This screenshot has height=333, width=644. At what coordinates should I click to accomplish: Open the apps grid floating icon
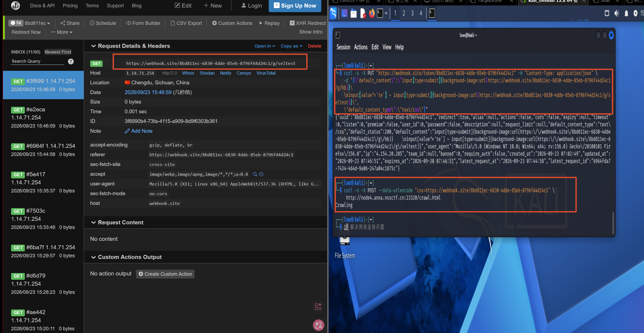click(x=318, y=307)
